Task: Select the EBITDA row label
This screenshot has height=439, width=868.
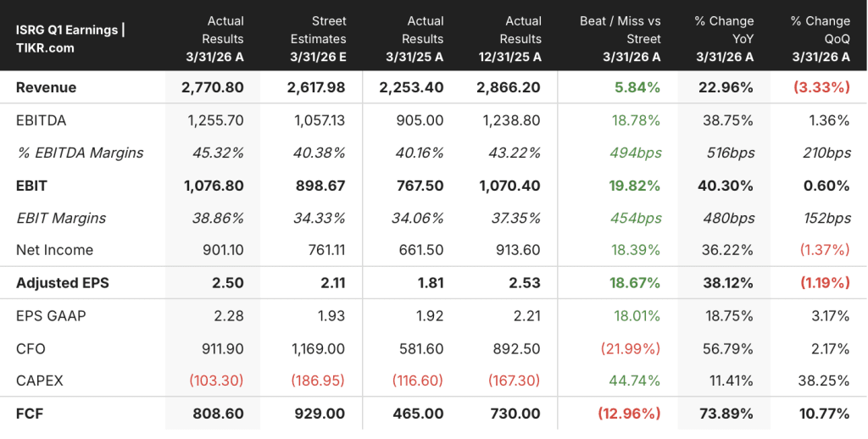Action: tap(41, 120)
